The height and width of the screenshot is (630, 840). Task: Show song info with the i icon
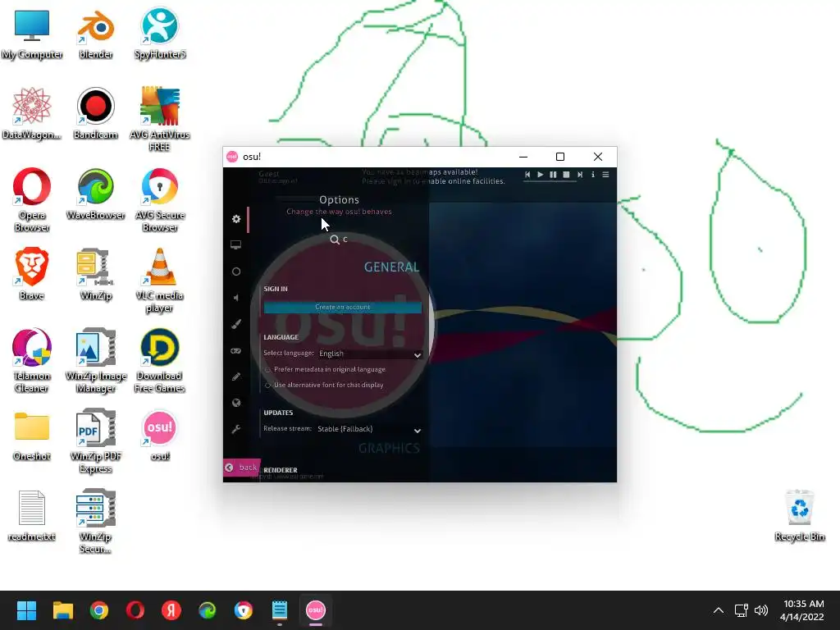(x=592, y=175)
